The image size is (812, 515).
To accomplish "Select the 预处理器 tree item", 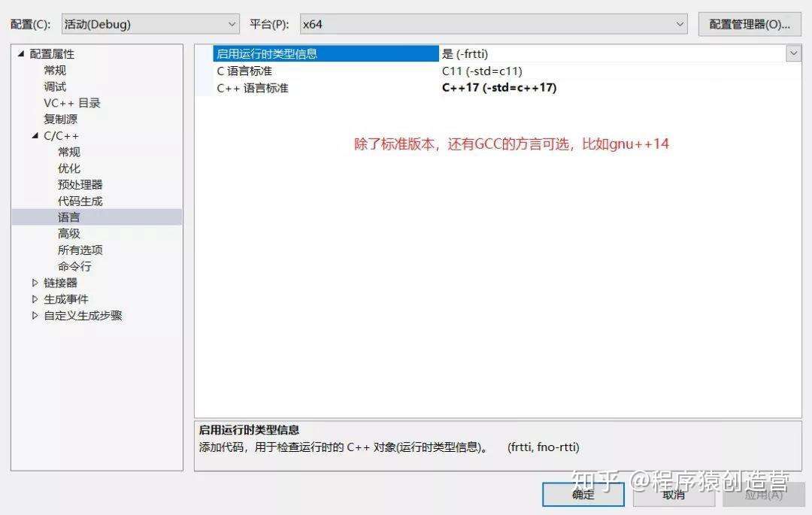I will pyautogui.click(x=80, y=185).
